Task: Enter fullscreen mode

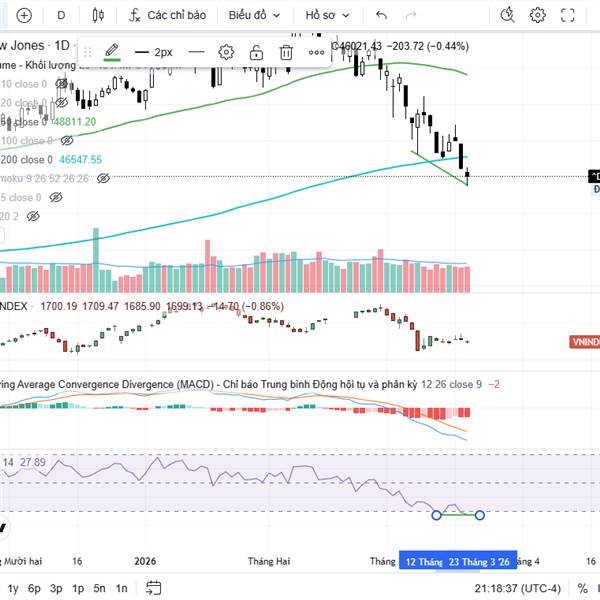Action: [x=567, y=15]
